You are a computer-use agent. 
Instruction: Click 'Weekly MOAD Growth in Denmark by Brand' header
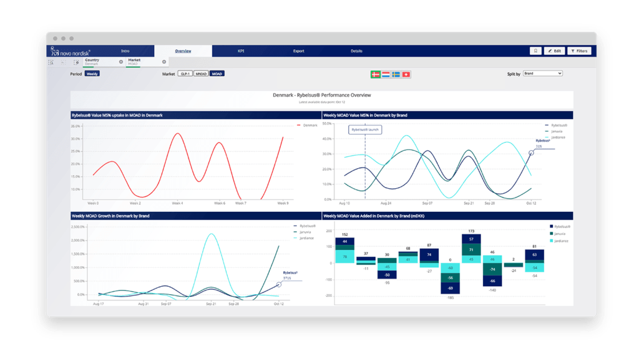110,216
